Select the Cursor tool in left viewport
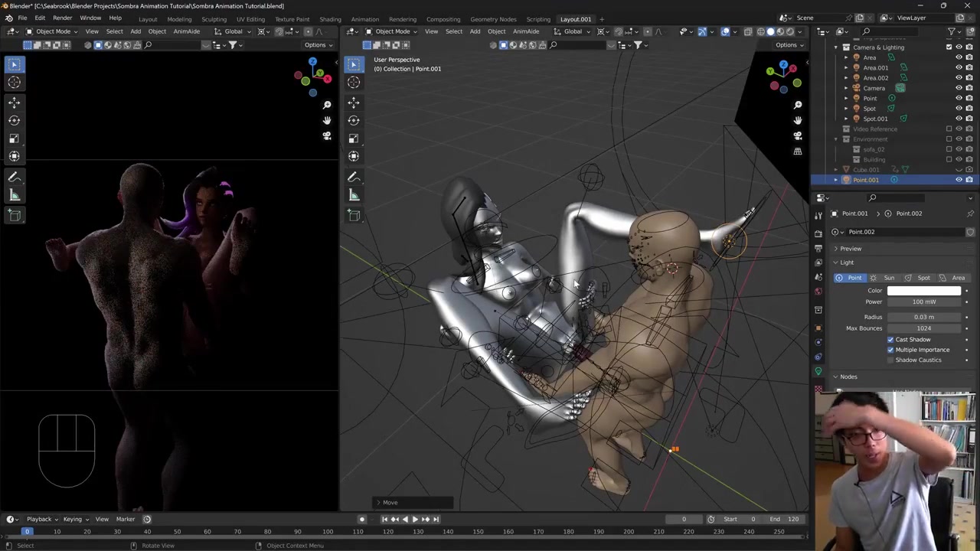980x551 pixels. 14,82
